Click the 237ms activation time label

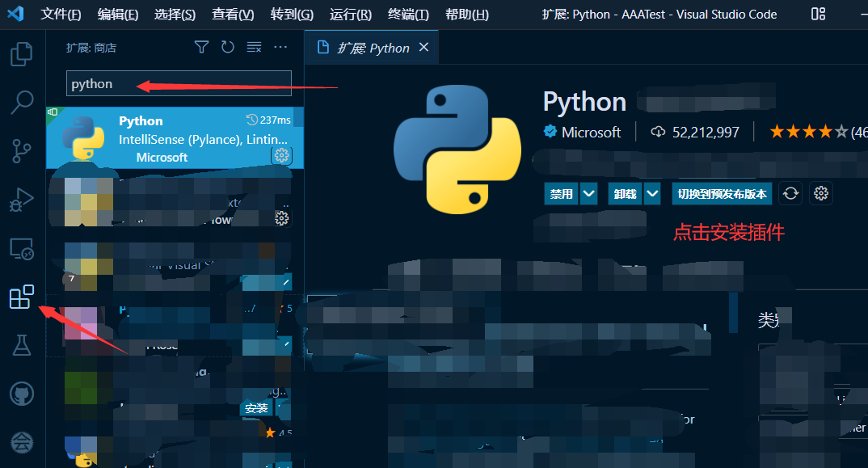coord(269,120)
